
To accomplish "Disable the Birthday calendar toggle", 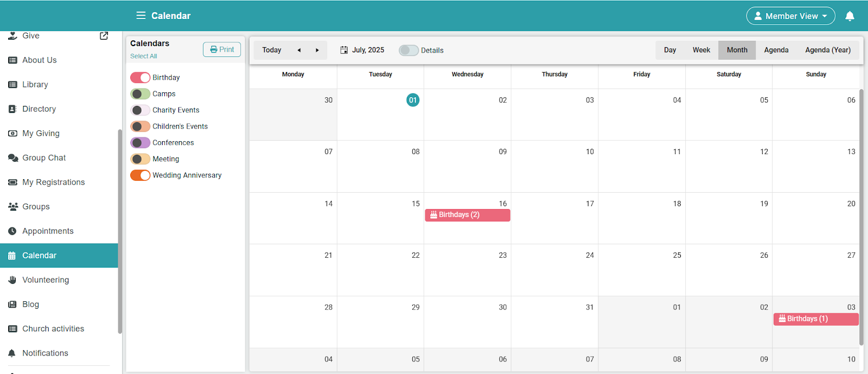I will (140, 78).
